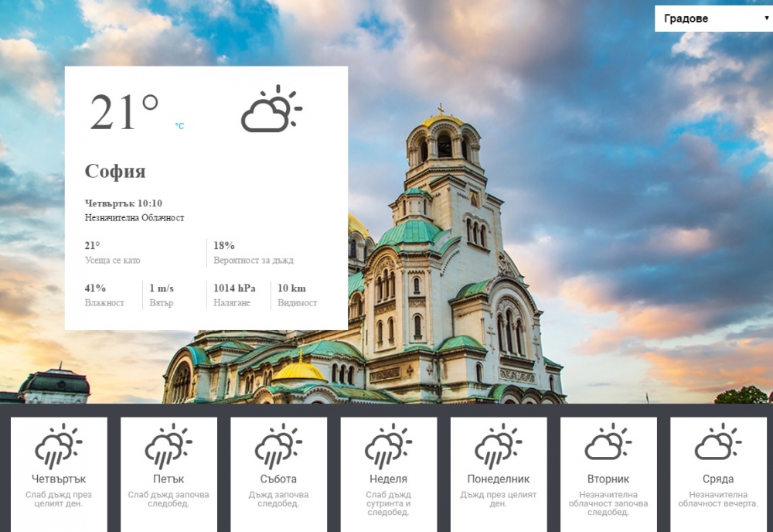
Task: Click the partly cloudy icon for Вторник
Action: 608,442
